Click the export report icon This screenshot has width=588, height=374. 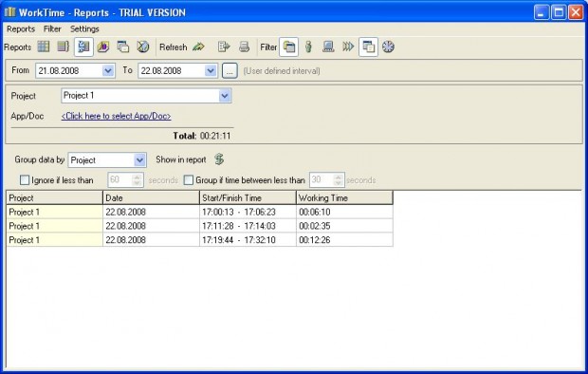click(224, 47)
